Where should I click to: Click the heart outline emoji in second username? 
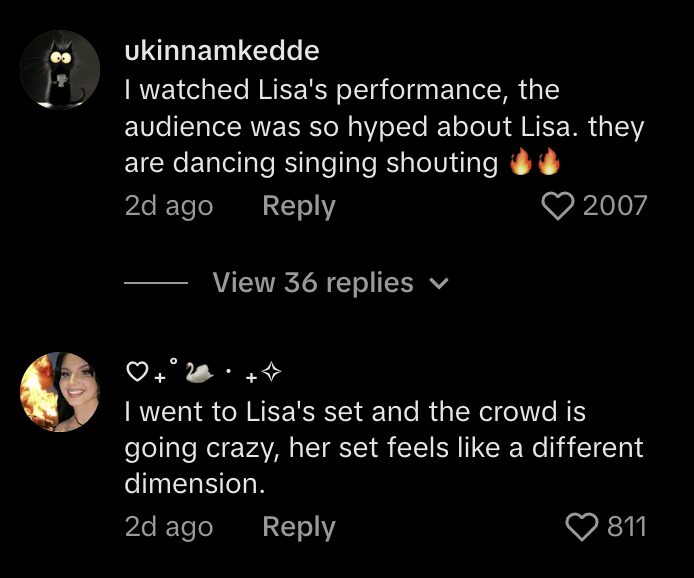point(136,374)
